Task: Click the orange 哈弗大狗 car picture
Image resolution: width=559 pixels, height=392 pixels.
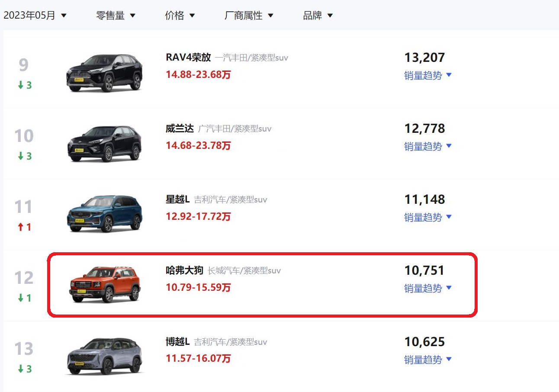Action: pos(105,284)
